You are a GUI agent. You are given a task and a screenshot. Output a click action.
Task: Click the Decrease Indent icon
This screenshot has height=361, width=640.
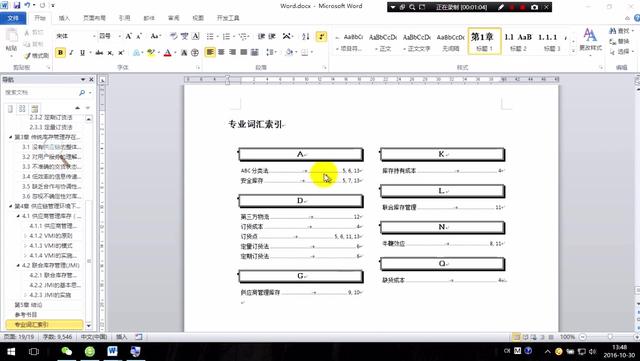click(261, 36)
